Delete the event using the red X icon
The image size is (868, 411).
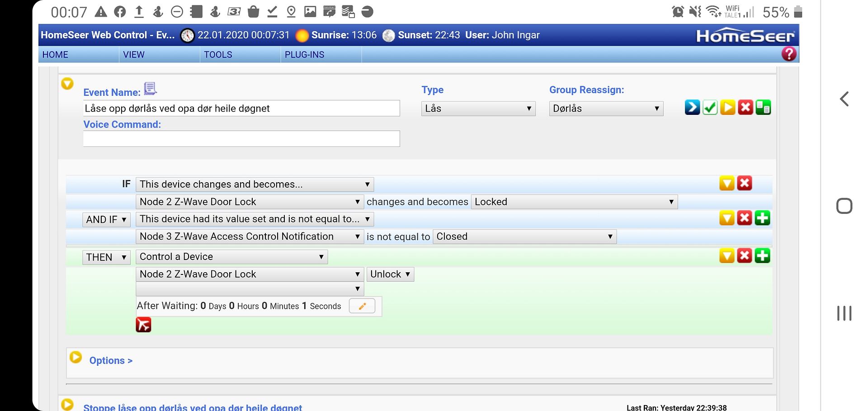coord(745,107)
